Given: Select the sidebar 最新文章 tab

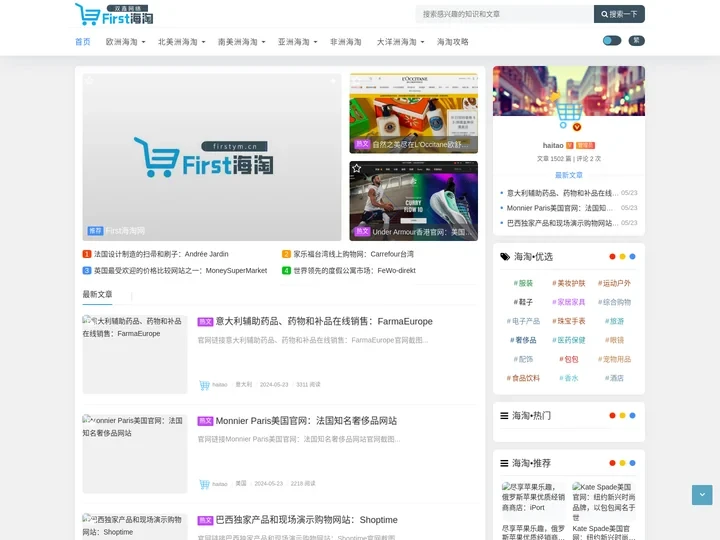Looking at the screenshot, I should 568,175.
